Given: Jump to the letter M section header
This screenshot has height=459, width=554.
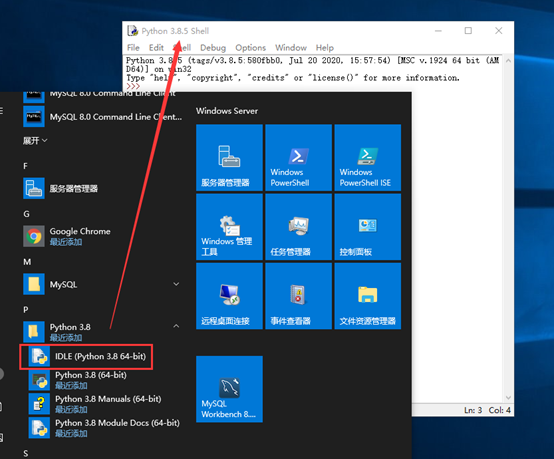Looking at the screenshot, I should (27, 262).
